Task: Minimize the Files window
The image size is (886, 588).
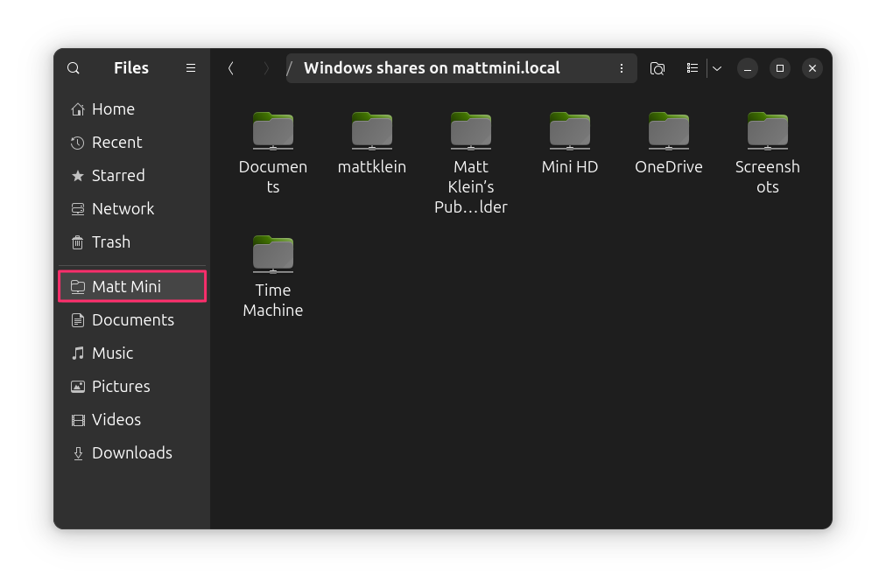Action: [747, 68]
